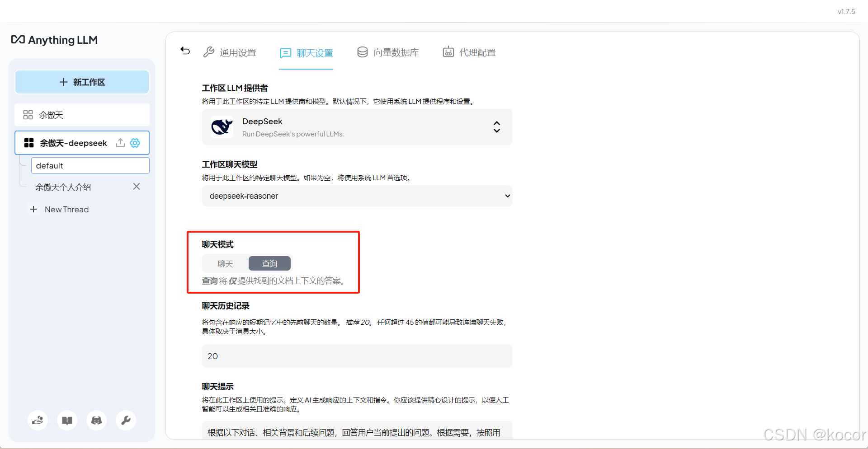Click the Anything LLM logo

point(54,40)
